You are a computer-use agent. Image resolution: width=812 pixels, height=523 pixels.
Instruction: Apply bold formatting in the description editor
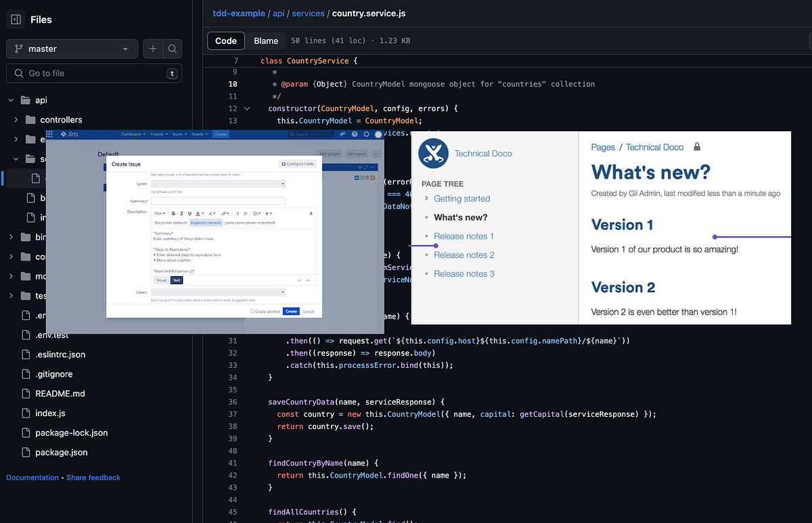tap(173, 213)
